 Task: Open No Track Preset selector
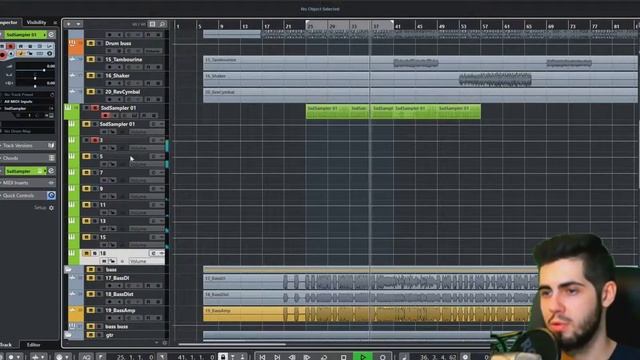tap(27, 94)
